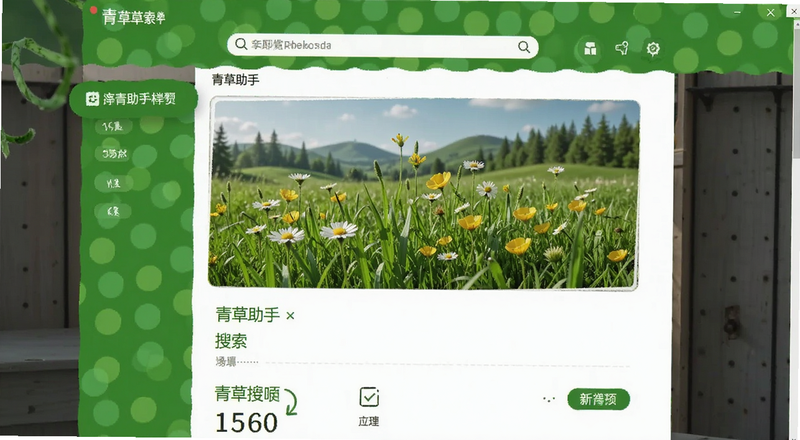
Task: Select second sidebar pill under the active entry
Action: click(x=114, y=153)
